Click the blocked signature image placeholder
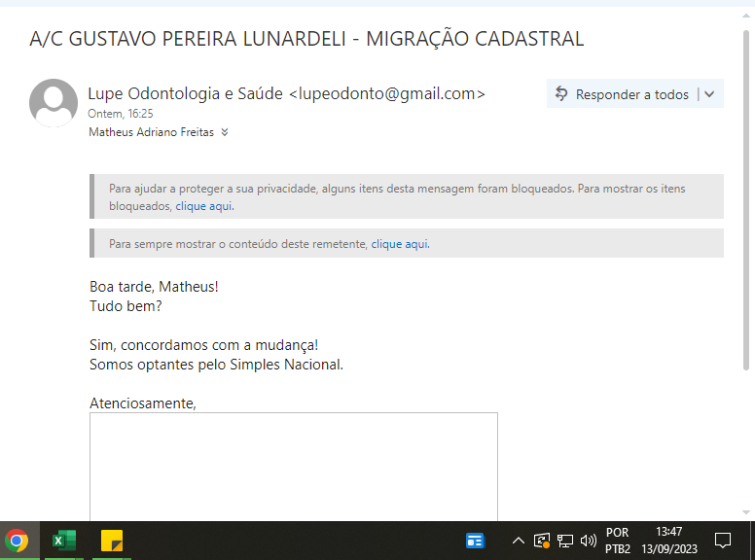 294,467
